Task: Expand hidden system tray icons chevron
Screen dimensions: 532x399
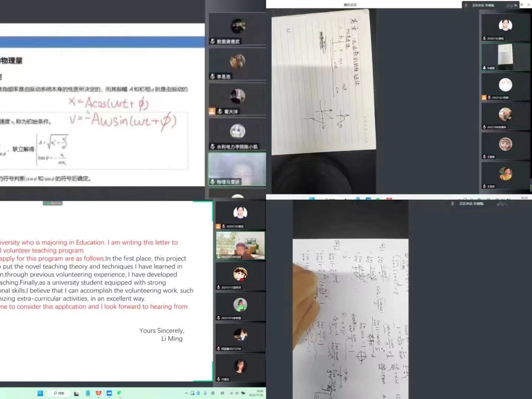Action: 187,393
